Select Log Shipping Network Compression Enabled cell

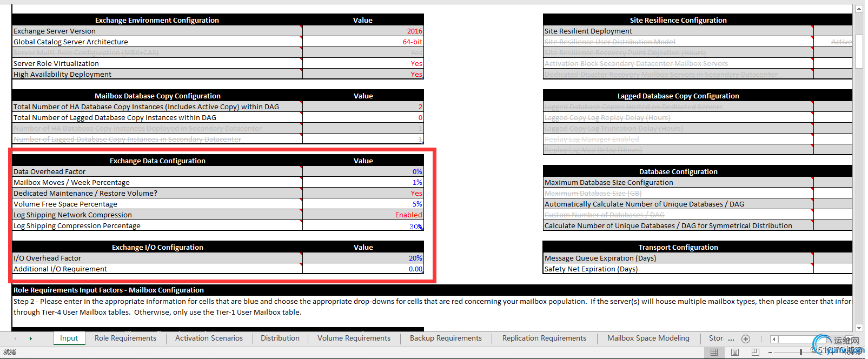click(x=363, y=215)
